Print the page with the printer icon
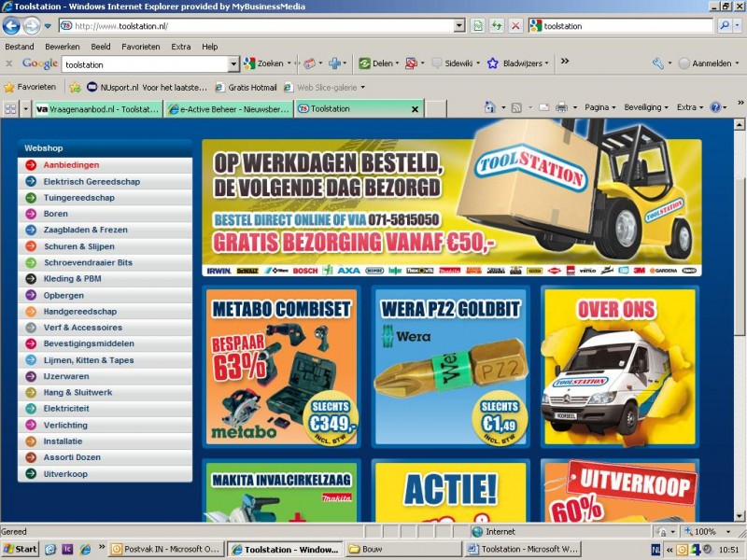Viewport: 747px width, 560px height. 562,107
